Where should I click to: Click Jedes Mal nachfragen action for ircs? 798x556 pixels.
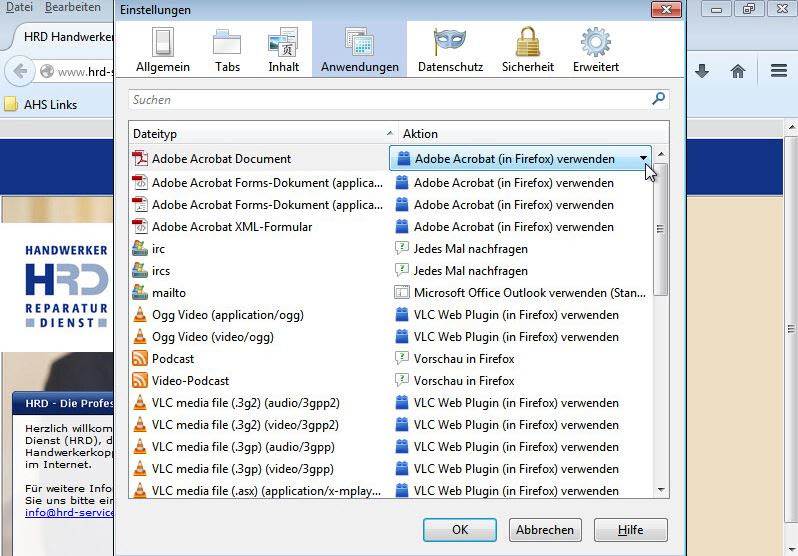[x=470, y=270]
